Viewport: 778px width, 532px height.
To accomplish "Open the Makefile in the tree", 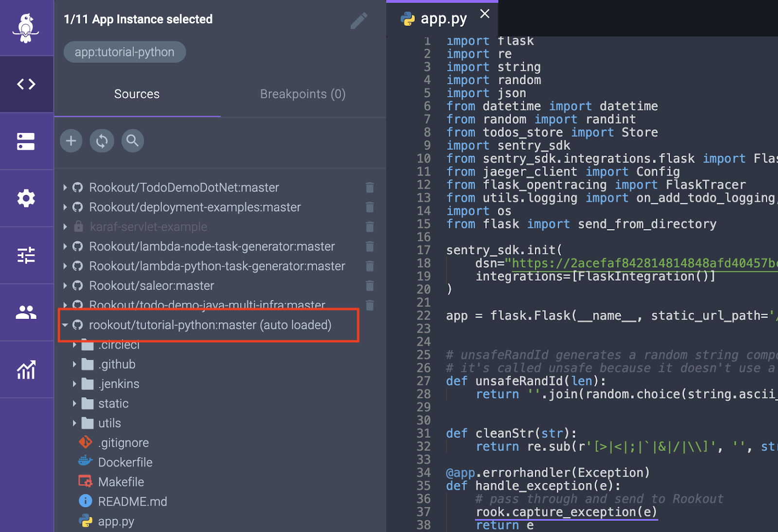I will 121,482.
